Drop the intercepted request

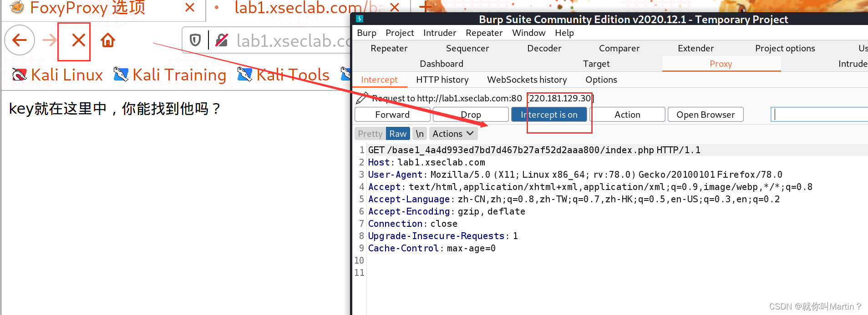coord(471,115)
